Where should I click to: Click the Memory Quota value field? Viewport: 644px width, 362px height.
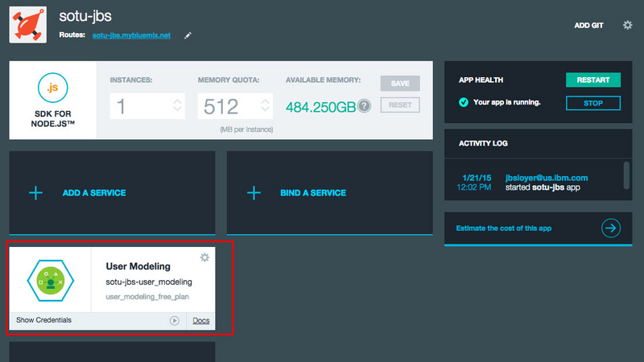(235, 106)
